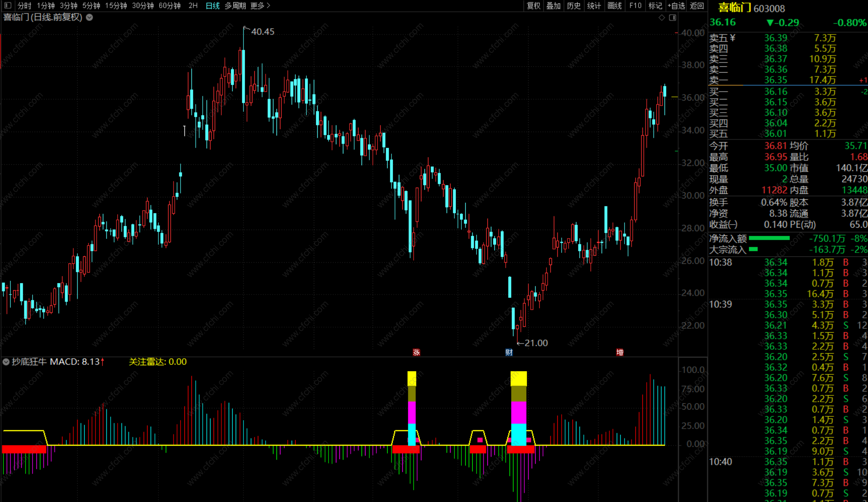868x502 pixels.
Task: Click the red 涨 event marker
Action: click(416, 352)
